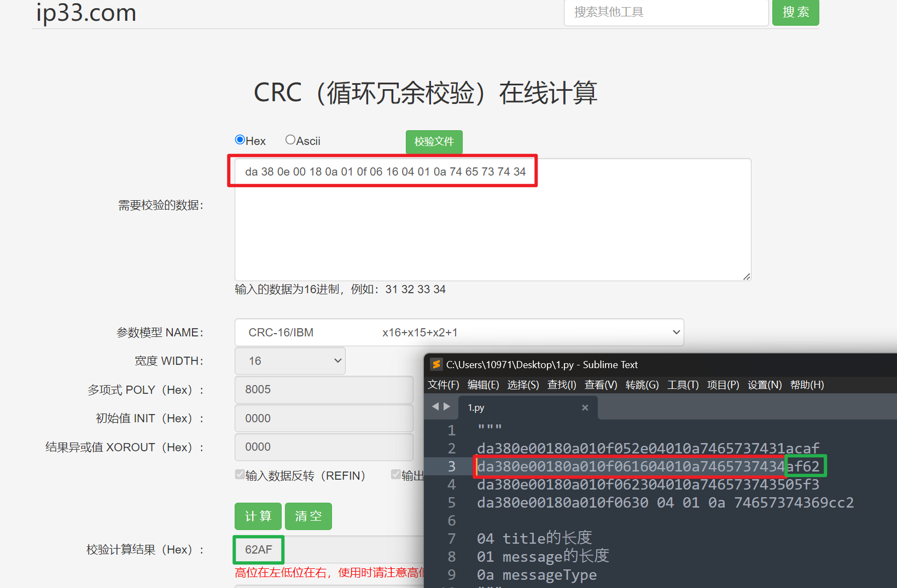897x588 pixels.
Task: Click the textarea resize handle corner
Action: tap(747, 277)
